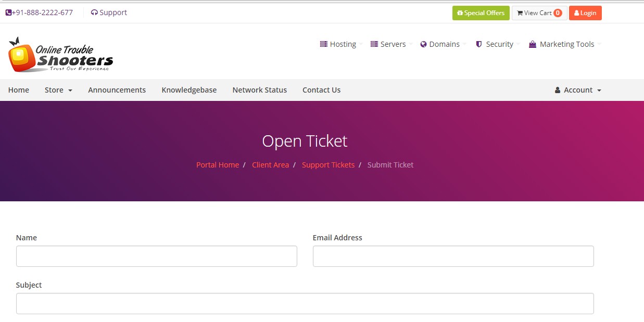The width and height of the screenshot is (644, 322).
Task: Follow the Portal Home breadcrumb link
Action: [218, 165]
